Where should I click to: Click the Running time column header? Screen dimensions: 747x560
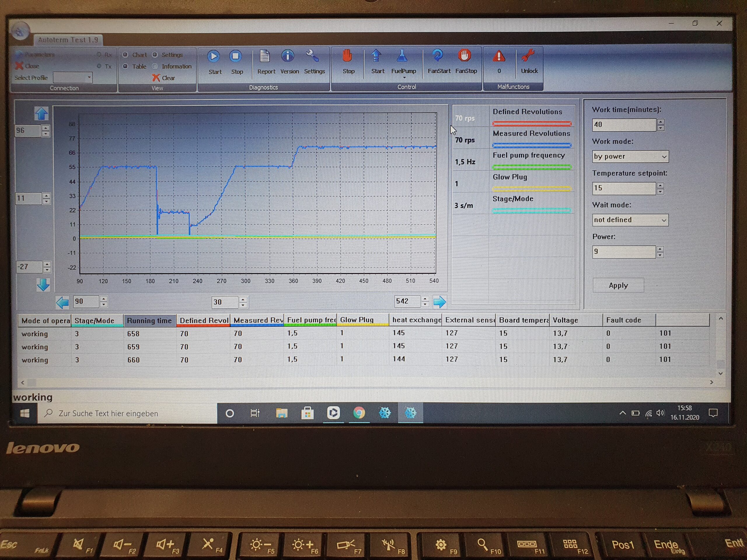click(x=149, y=320)
